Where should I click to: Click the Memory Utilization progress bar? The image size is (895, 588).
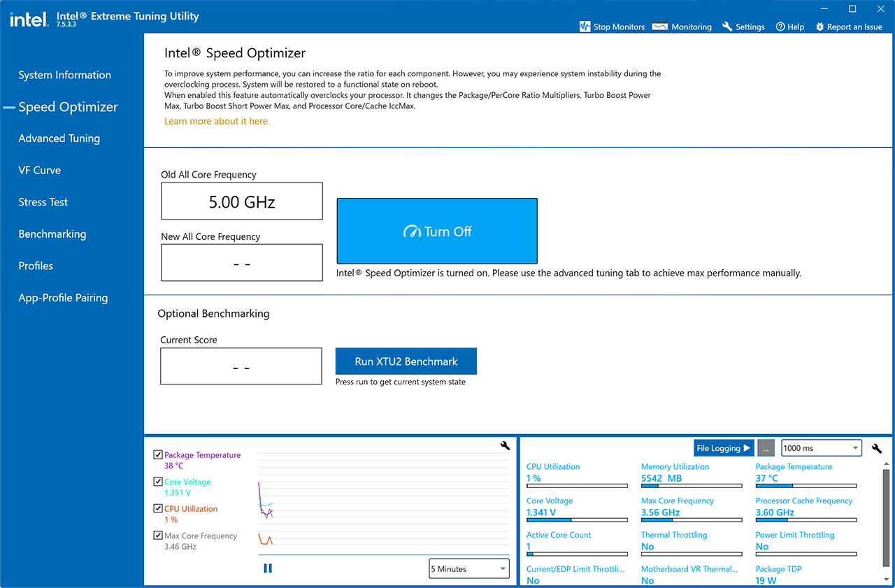692,486
